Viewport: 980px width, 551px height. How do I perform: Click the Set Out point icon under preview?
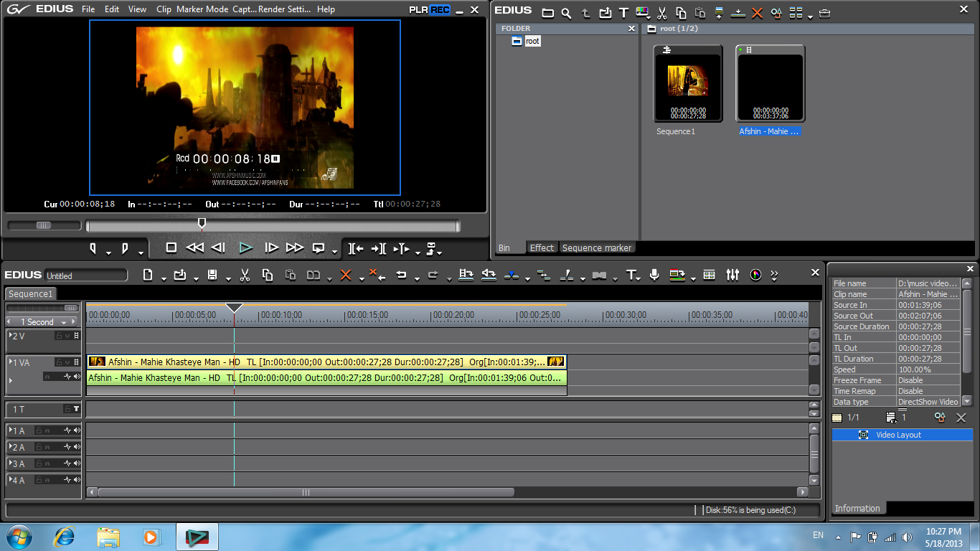pos(125,248)
